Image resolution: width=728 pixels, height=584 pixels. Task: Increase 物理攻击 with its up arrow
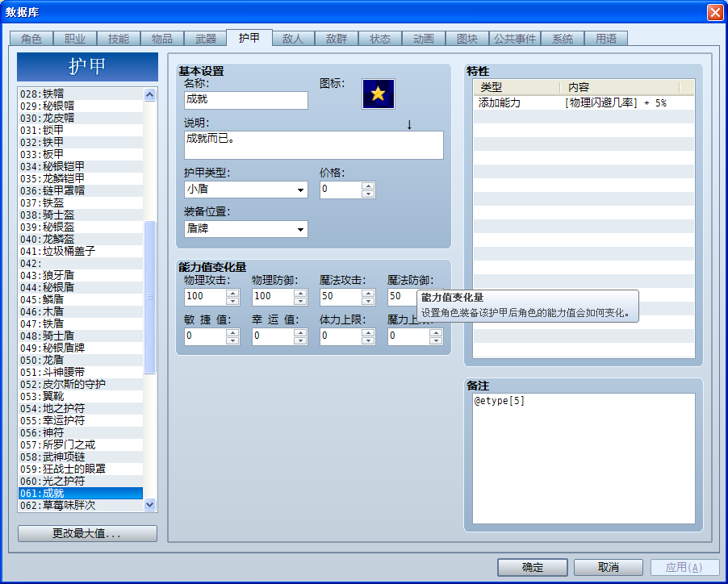tap(232, 293)
